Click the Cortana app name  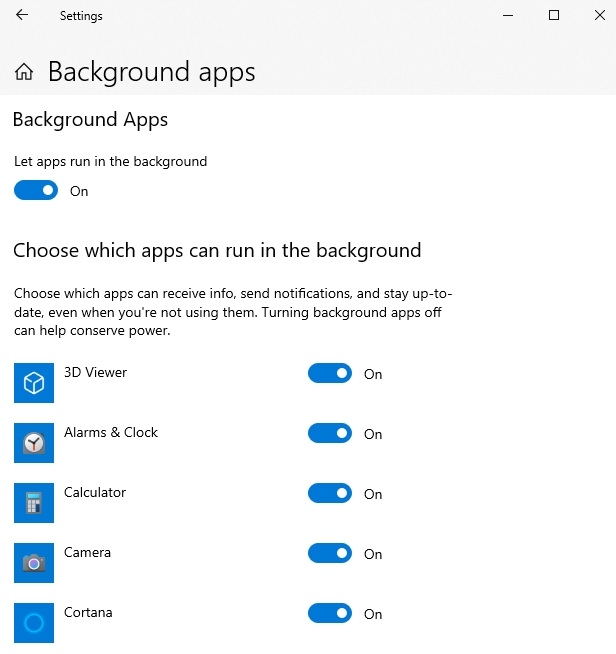[88, 612]
